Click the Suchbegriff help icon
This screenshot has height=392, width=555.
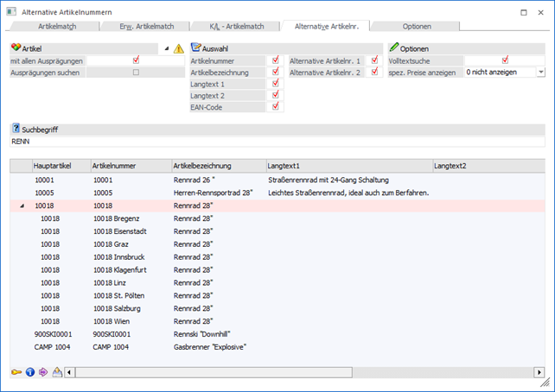pos(16,128)
